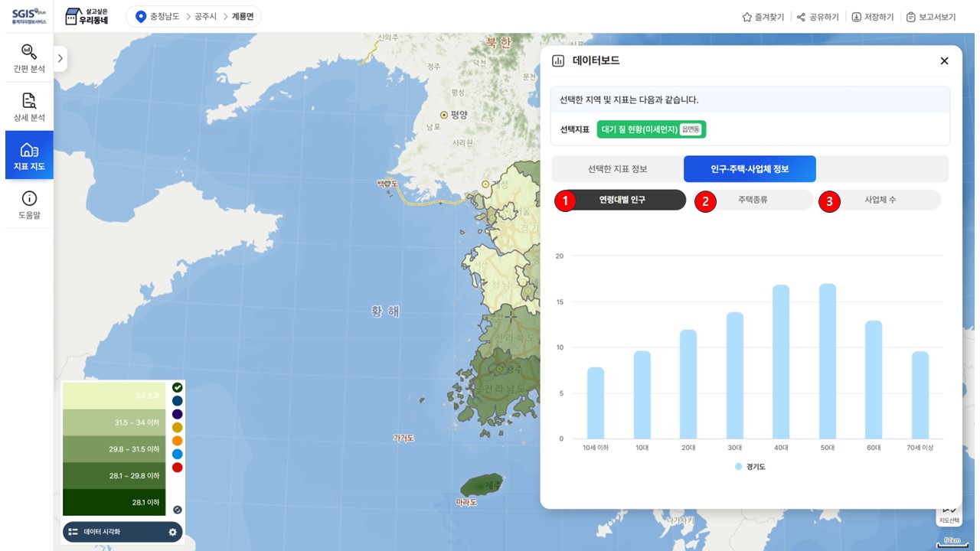Select the 주택종류 option

pyautogui.click(x=753, y=200)
